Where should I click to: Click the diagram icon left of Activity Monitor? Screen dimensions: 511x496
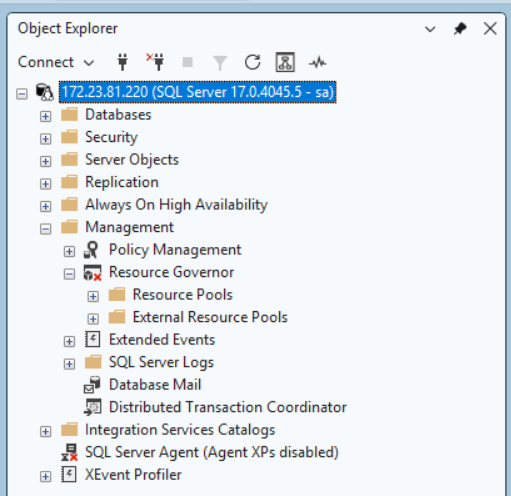pos(285,62)
